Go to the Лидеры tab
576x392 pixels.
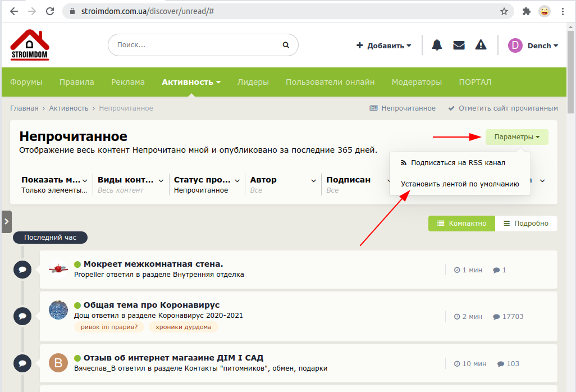(253, 82)
